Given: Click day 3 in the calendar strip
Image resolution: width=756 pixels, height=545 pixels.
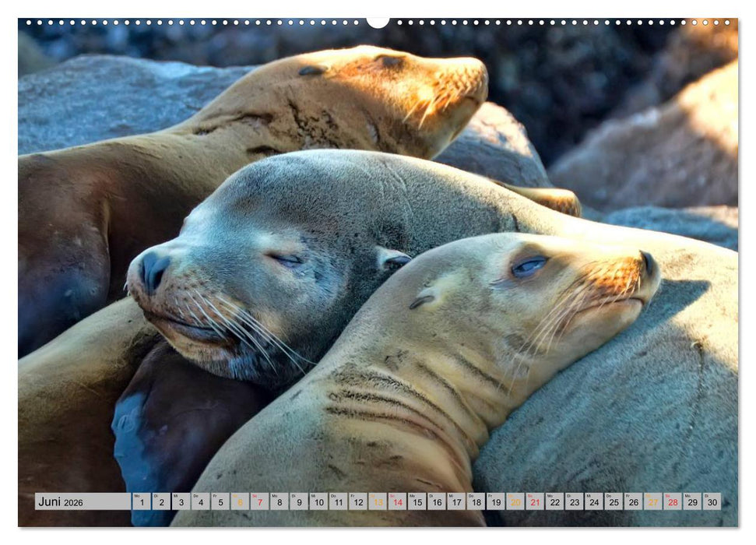Looking at the screenshot, I should [181, 501].
